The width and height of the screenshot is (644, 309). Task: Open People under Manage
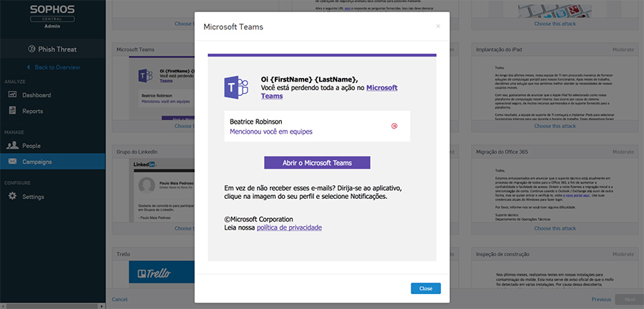(x=52, y=145)
